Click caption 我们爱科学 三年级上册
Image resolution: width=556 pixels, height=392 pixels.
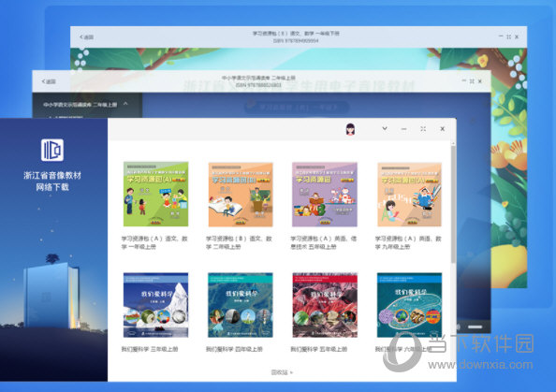tap(150, 349)
